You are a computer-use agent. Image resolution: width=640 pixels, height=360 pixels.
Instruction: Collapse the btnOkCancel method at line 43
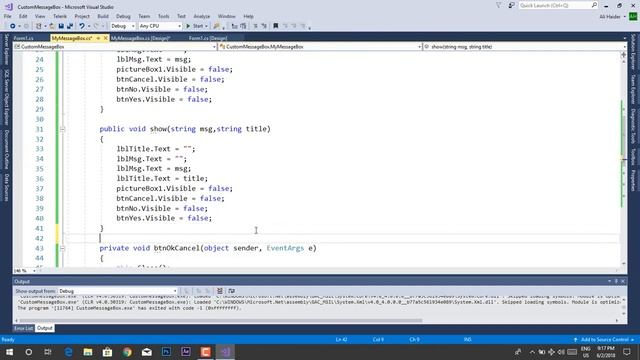62,248
